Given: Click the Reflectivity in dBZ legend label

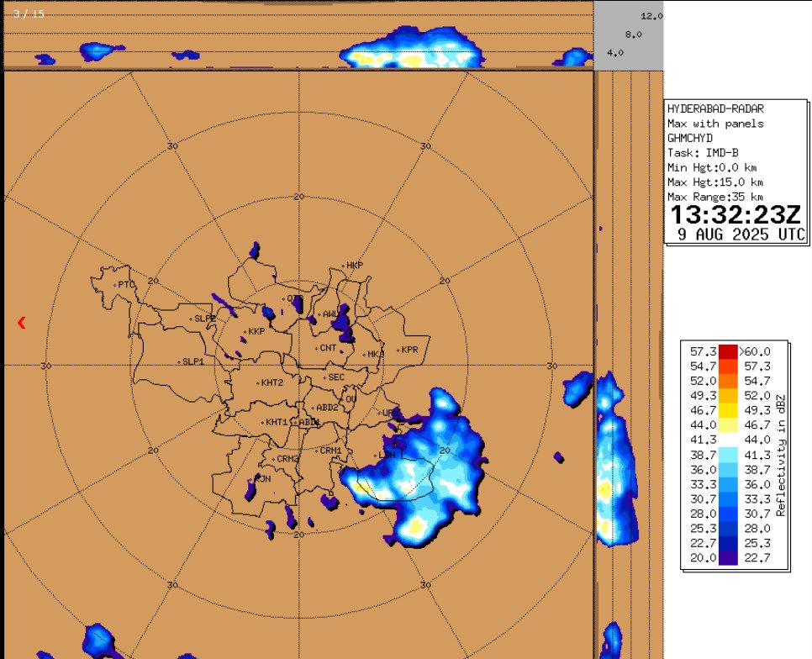Looking at the screenshot, I should point(781,456).
